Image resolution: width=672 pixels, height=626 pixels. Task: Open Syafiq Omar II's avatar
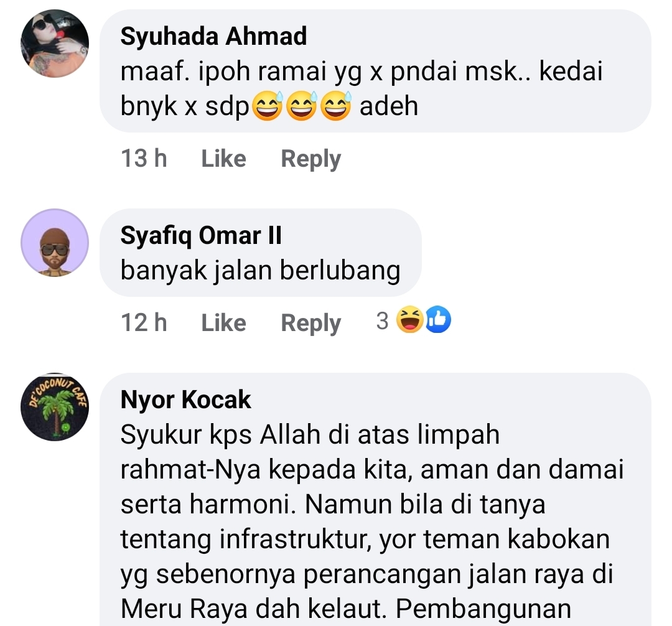click(55, 243)
